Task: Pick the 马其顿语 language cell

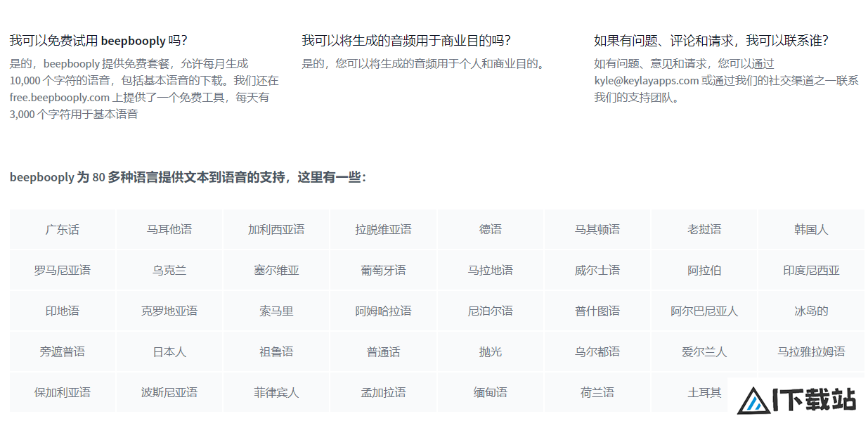Action: (597, 229)
